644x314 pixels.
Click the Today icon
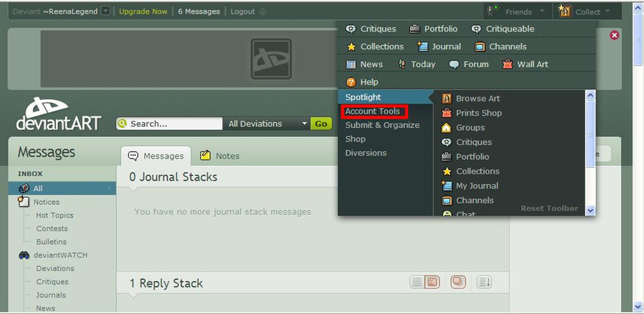tap(402, 64)
